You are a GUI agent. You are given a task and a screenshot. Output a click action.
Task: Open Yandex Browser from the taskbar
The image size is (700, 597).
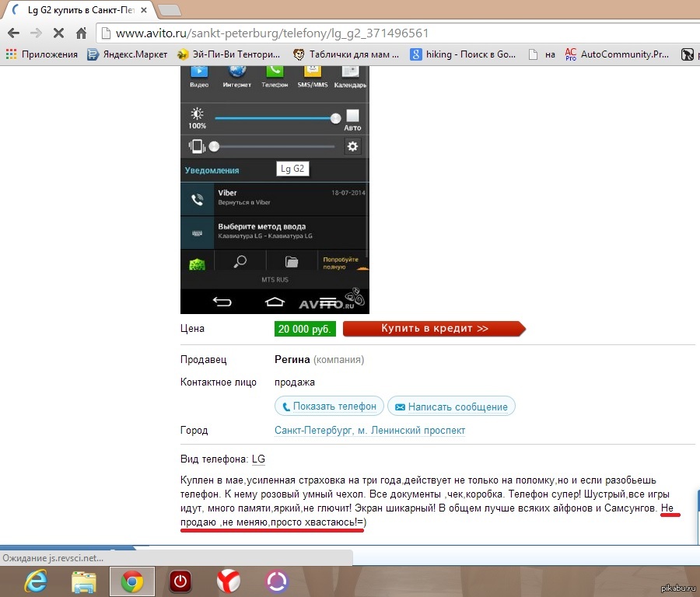[229, 581]
